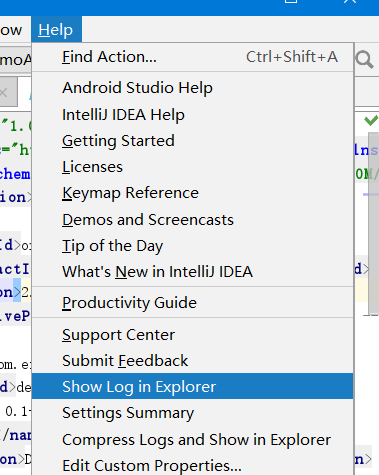Screen dimensions: 379x475
Task: Close the editor tab with X
Action: 4,92
